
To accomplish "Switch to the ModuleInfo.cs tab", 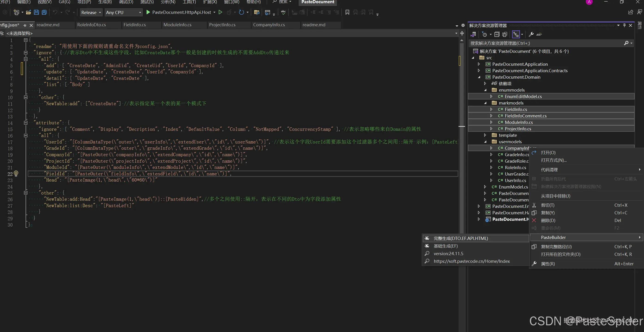I will [x=177, y=25].
